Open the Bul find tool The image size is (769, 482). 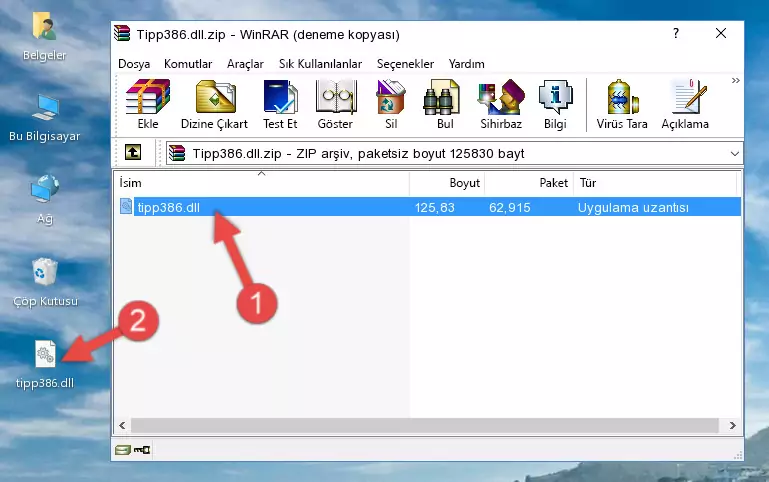[x=445, y=104]
